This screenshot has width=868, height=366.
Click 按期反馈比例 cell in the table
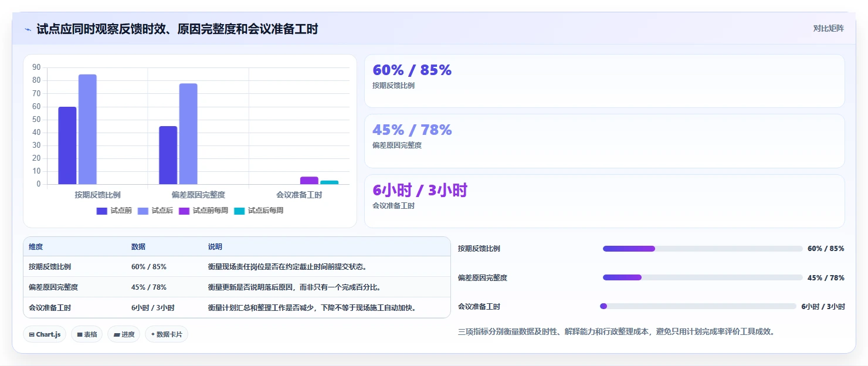50,266
